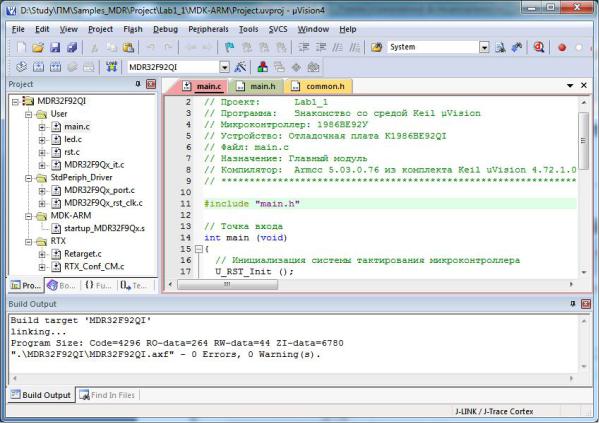Close the Project panel with its red X

151,84
